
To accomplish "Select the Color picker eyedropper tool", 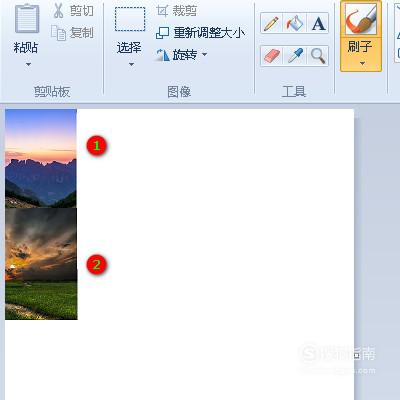I will 295,56.
